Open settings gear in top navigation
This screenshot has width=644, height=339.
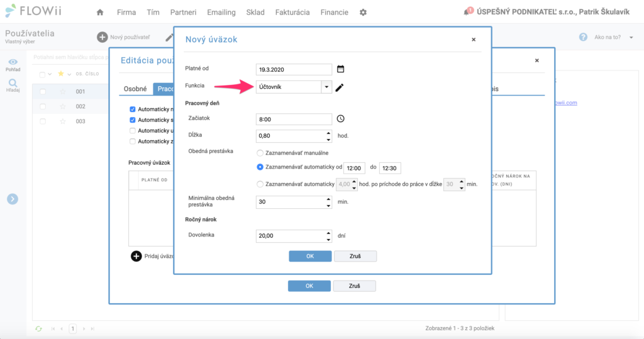[x=363, y=13]
